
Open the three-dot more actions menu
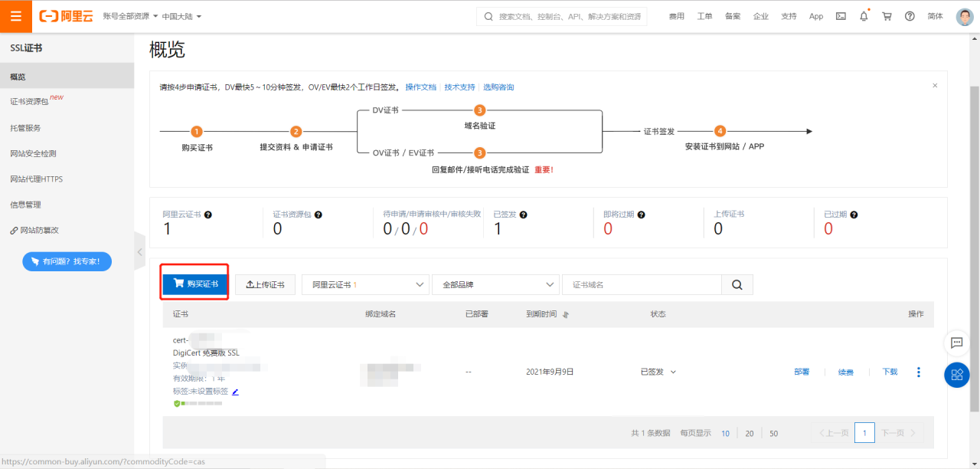918,372
